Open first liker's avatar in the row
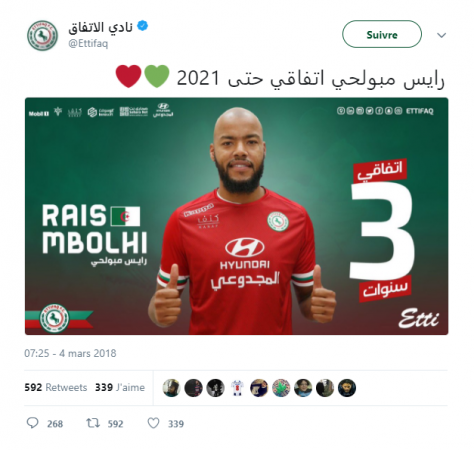The width and height of the screenshot is (474, 450). tap(171, 388)
